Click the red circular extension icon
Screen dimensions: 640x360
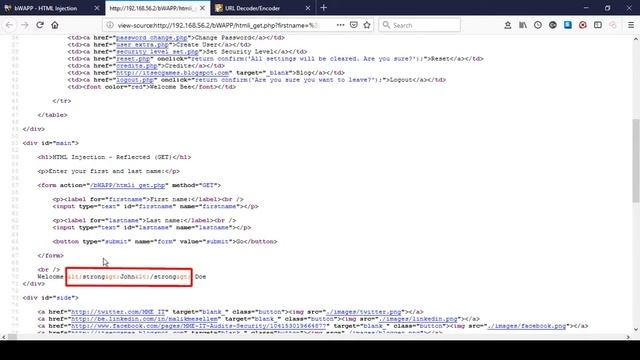click(x=583, y=25)
